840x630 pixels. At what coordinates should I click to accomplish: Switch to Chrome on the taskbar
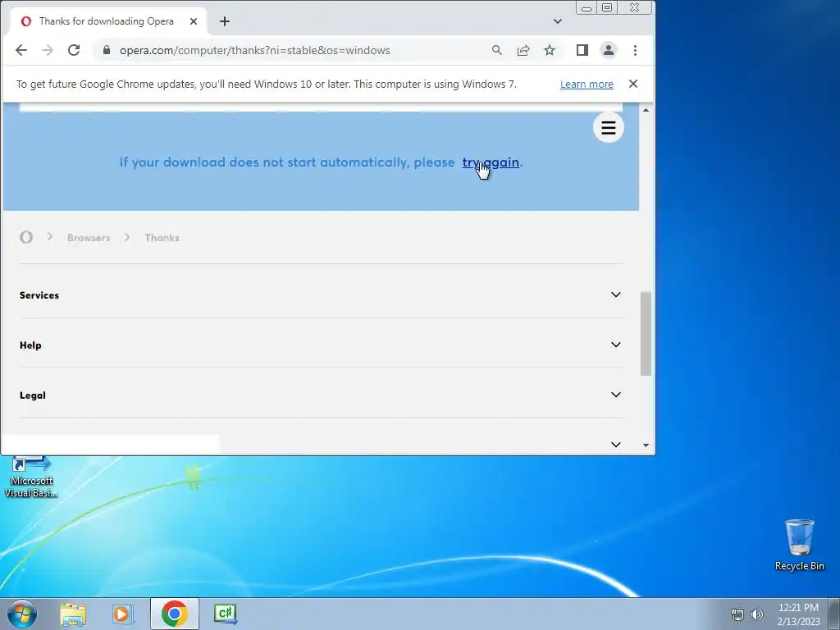174,614
